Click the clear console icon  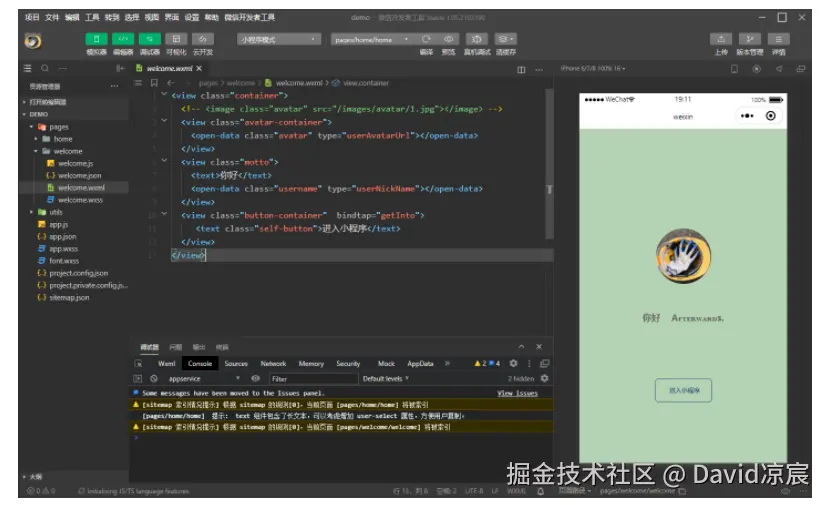154,378
